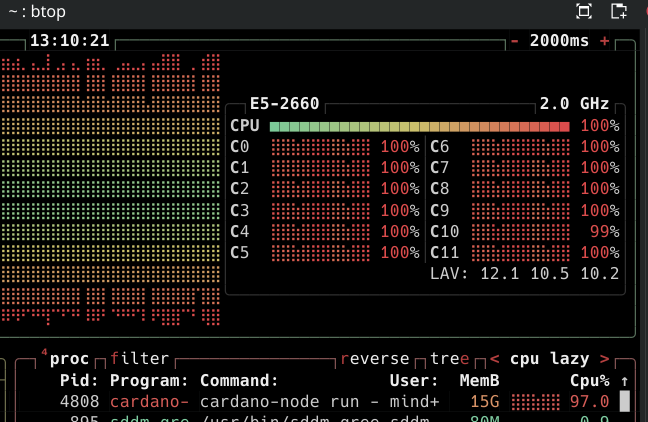648x422 pixels.
Task: Decrease update interval with minus button
Action: click(515, 41)
